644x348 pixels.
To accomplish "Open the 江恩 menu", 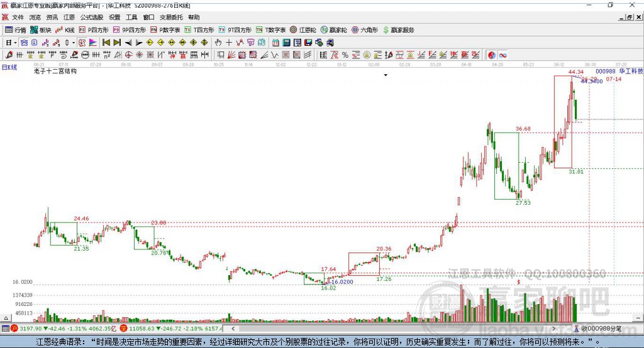I will [x=69, y=17].
